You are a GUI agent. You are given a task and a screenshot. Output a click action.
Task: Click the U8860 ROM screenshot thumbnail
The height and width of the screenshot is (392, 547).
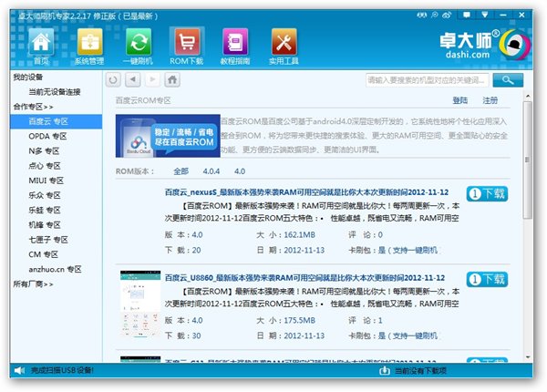[x=140, y=304]
